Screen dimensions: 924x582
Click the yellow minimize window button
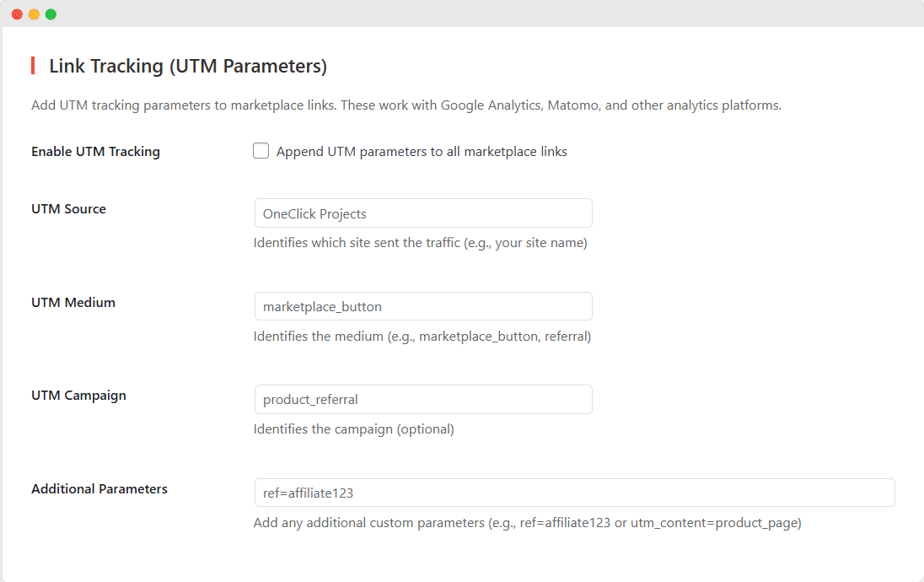point(34,13)
